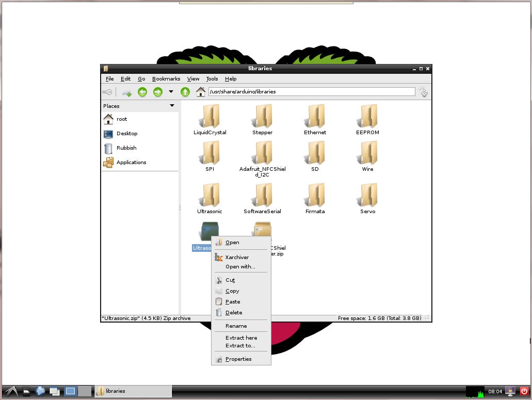Open Rubbish in Places pane

pos(140,148)
